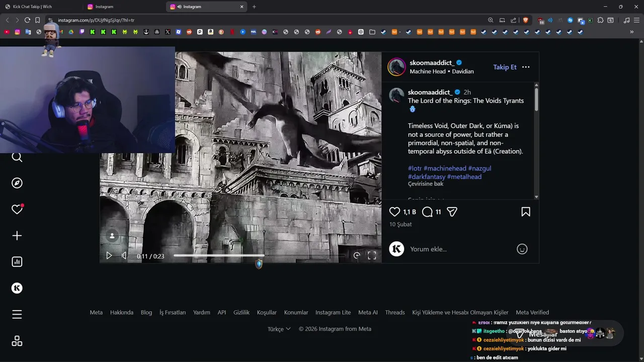Screen dimensions: 644x362
Task: Open Threads footer link
Action: tap(395, 312)
